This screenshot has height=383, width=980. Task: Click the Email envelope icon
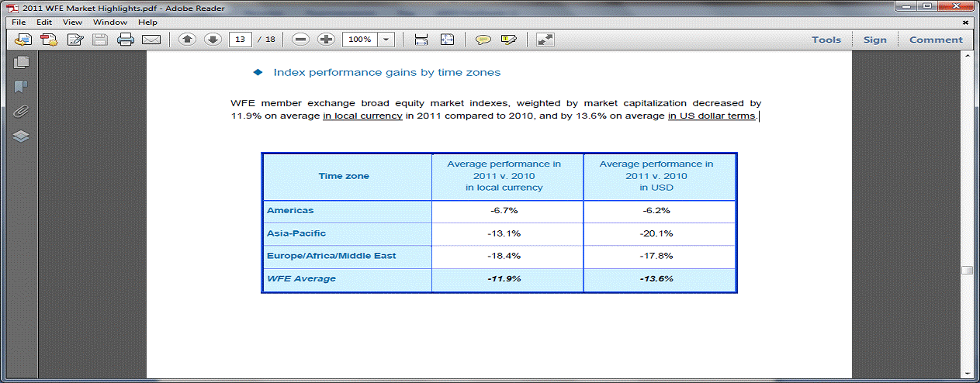[151, 40]
